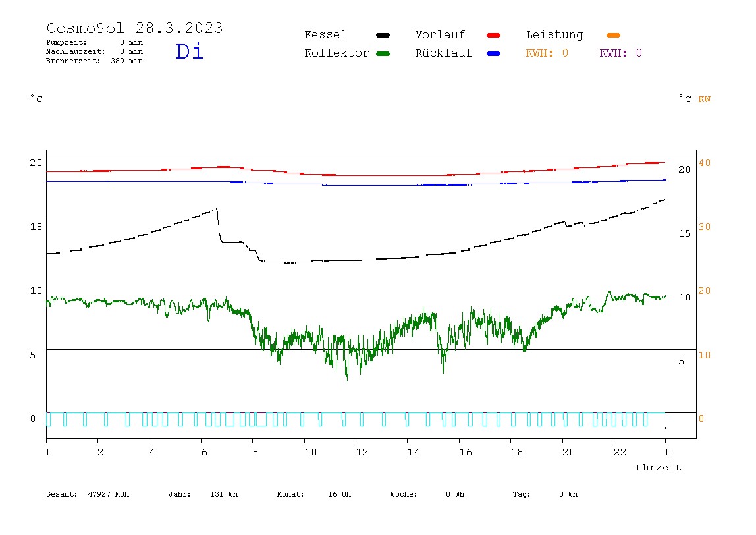
Task: Click the red Vorlauf legend swatch
Action: (x=493, y=35)
